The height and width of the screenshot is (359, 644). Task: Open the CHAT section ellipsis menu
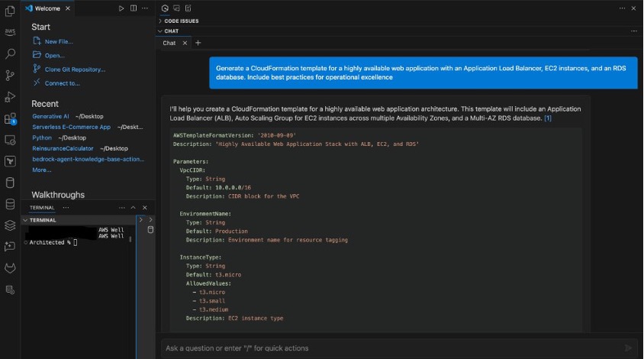point(634,31)
